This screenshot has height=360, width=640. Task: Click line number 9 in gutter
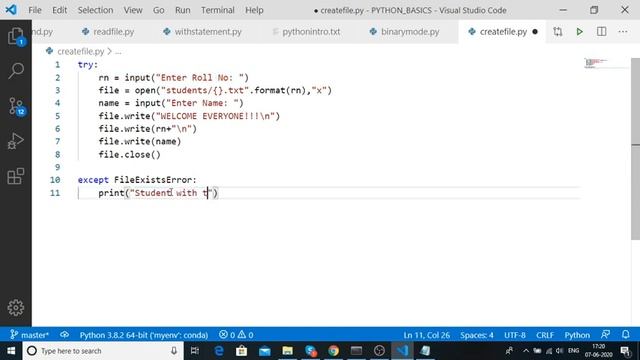pos(57,167)
